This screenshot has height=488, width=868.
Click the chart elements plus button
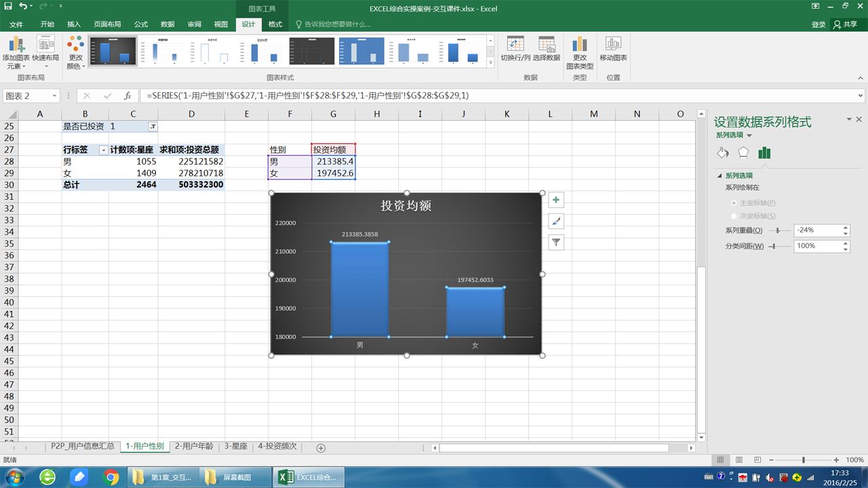(556, 200)
